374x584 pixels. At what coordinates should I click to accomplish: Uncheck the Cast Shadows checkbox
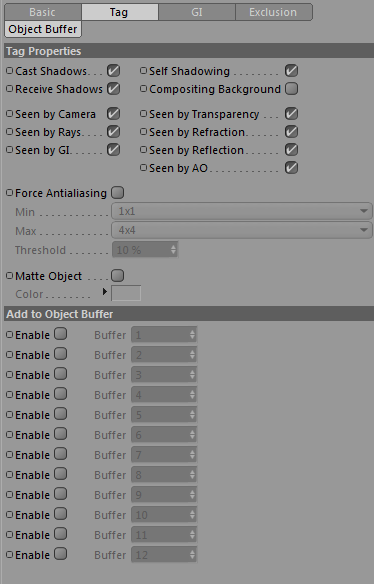(113, 70)
